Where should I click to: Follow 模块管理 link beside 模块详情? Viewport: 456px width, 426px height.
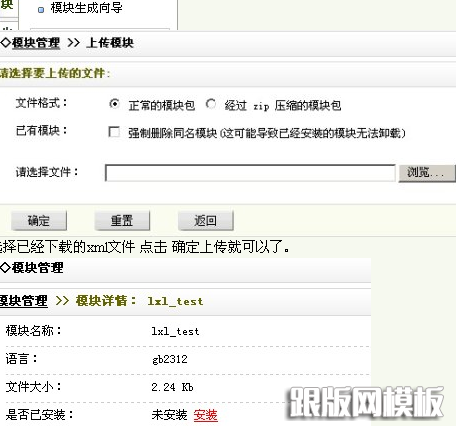23,301
